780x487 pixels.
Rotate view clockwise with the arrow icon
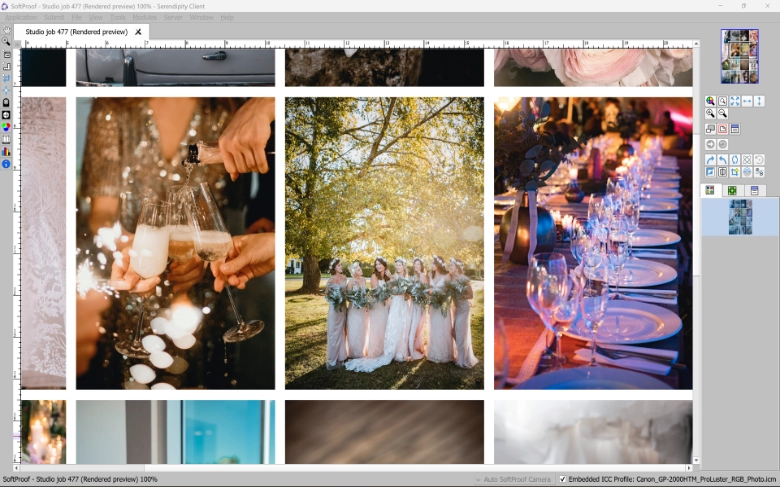(711, 160)
